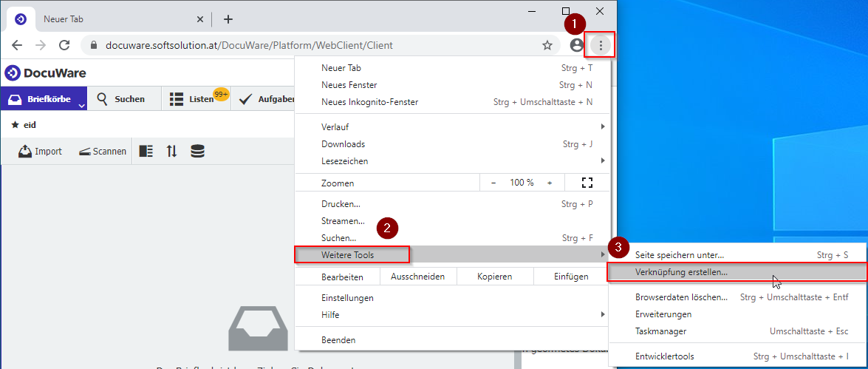Image resolution: width=868 pixels, height=369 pixels.
Task: Click the DocuWare logo
Action: (x=45, y=73)
